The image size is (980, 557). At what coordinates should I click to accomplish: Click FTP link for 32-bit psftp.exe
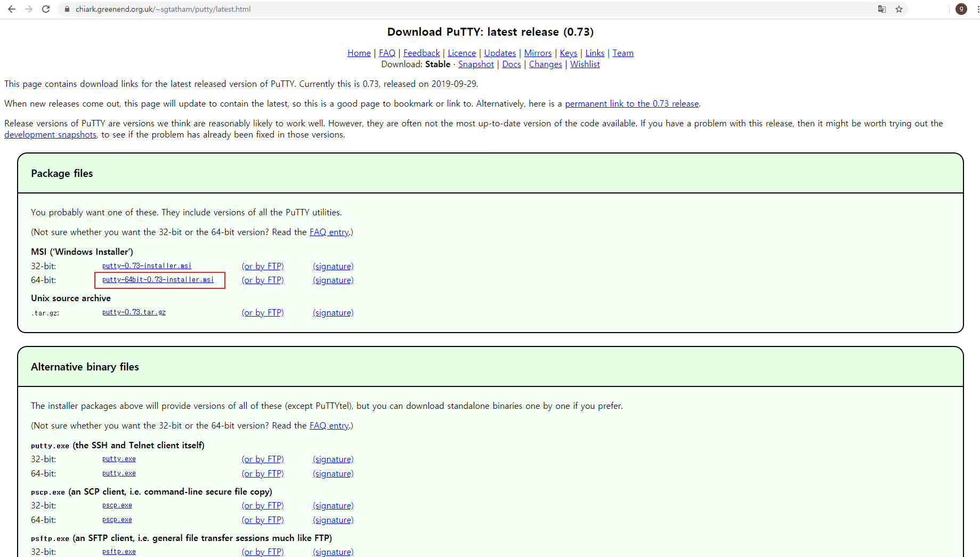[263, 552]
